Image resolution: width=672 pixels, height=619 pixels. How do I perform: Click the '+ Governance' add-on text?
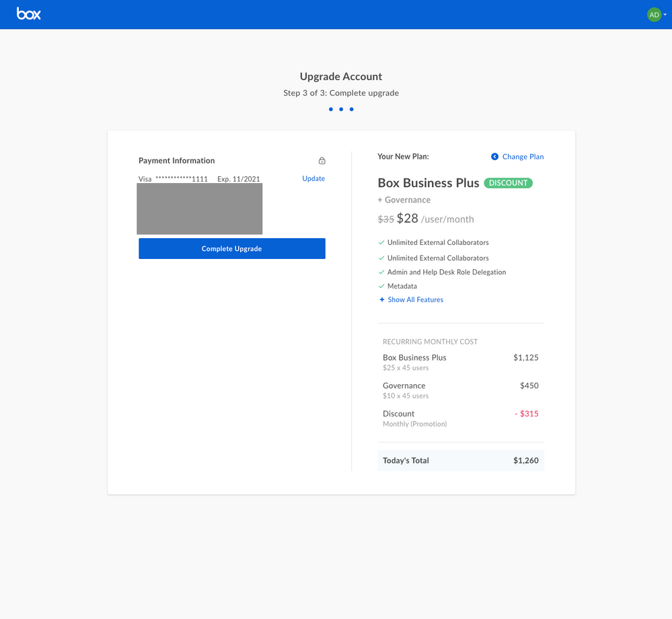pos(404,200)
